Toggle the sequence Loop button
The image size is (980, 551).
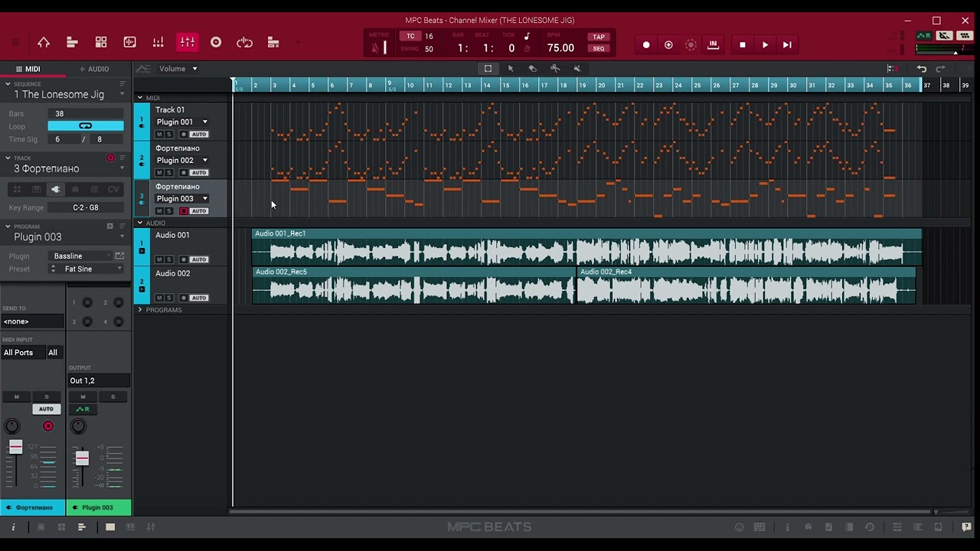(85, 126)
